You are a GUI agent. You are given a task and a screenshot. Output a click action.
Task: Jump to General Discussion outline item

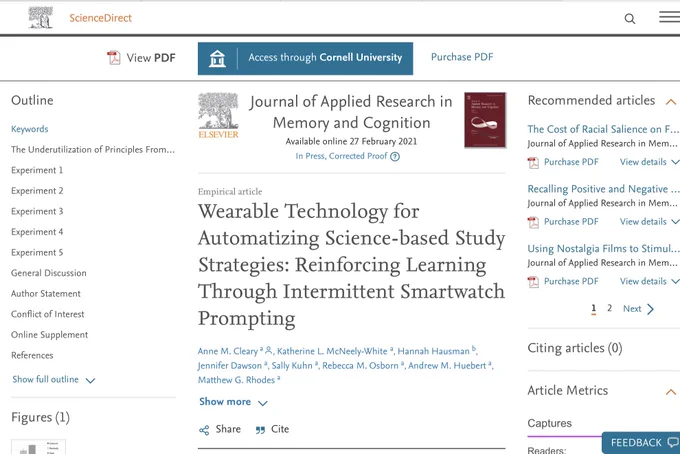click(x=49, y=273)
